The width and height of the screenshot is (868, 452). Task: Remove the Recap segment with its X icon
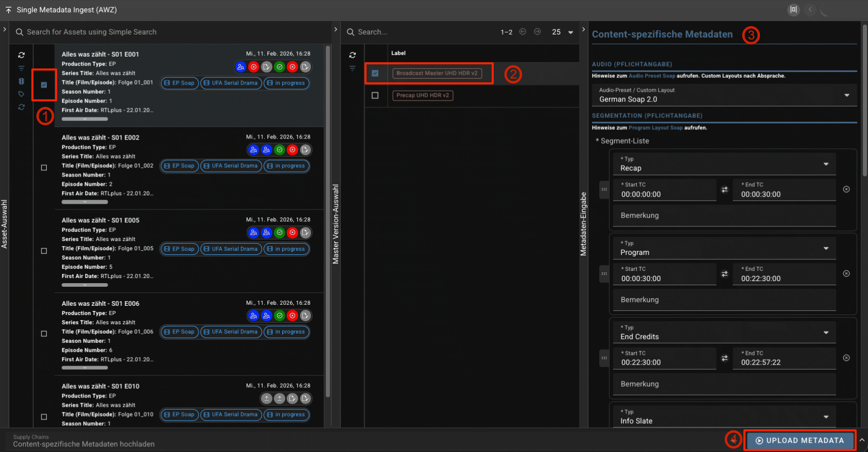[846, 189]
